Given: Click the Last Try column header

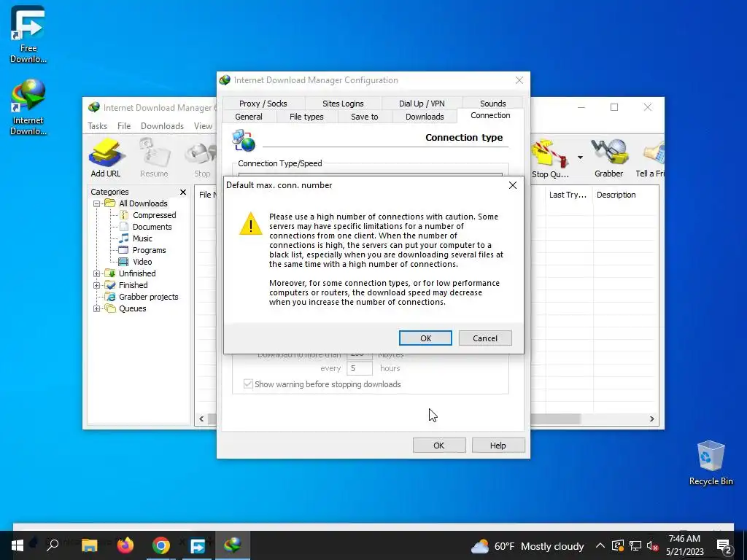Looking at the screenshot, I should tap(568, 195).
